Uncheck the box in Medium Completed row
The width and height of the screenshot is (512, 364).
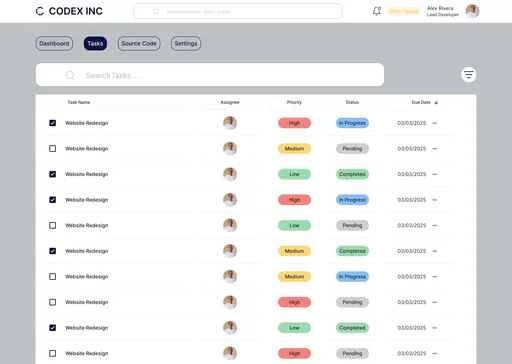tap(52, 251)
